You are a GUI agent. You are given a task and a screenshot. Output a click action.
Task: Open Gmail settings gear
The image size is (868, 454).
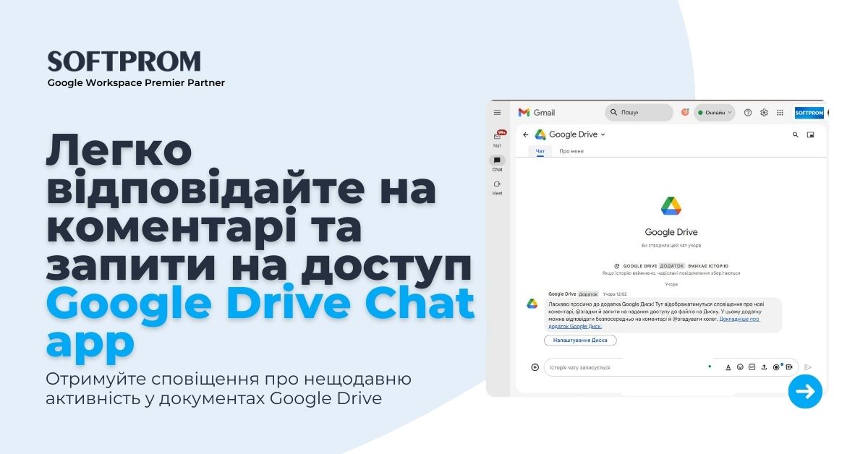pos(764,113)
